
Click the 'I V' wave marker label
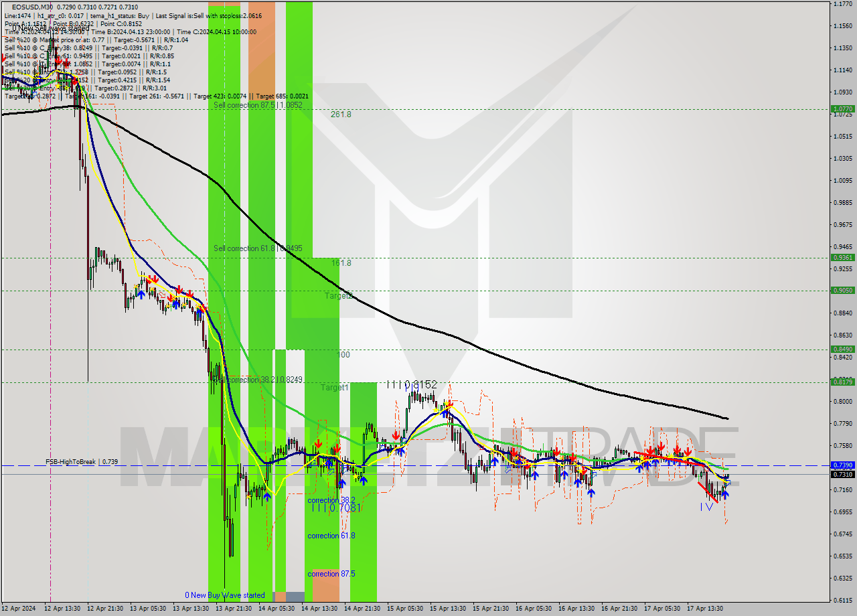coord(706,508)
